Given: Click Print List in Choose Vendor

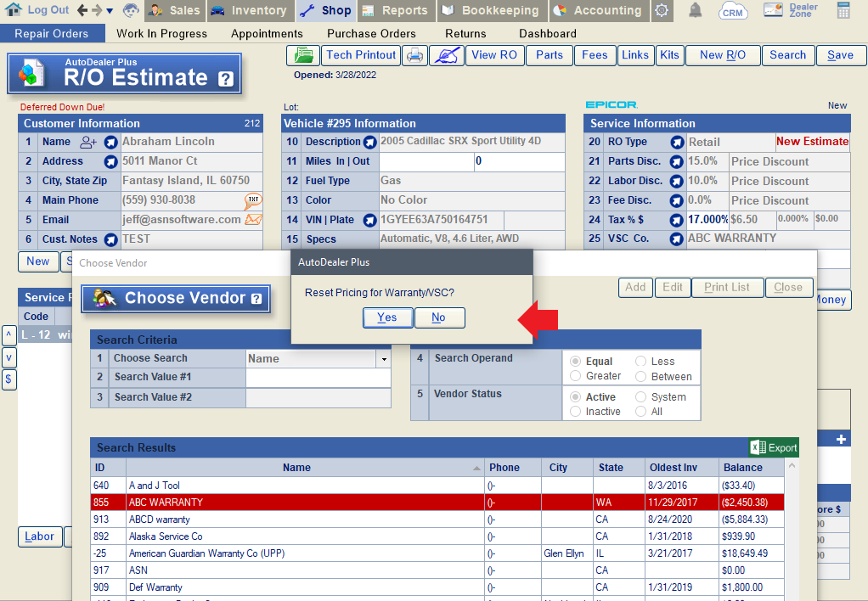Looking at the screenshot, I should [x=727, y=287].
